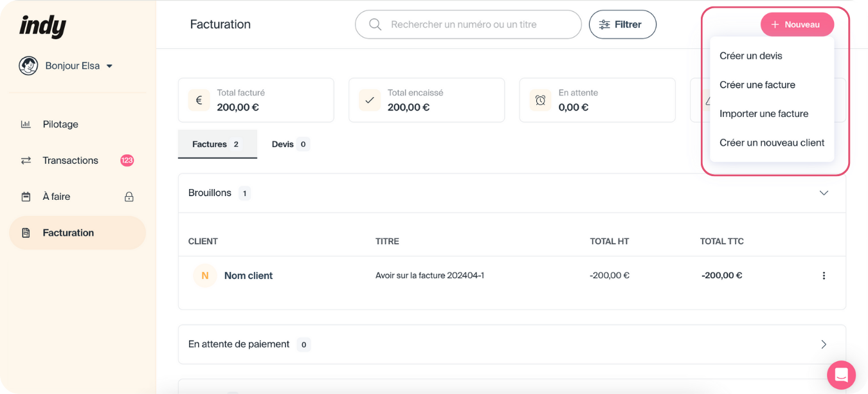
Task: Open the three-dot menu for Nom client
Action: [x=824, y=276]
